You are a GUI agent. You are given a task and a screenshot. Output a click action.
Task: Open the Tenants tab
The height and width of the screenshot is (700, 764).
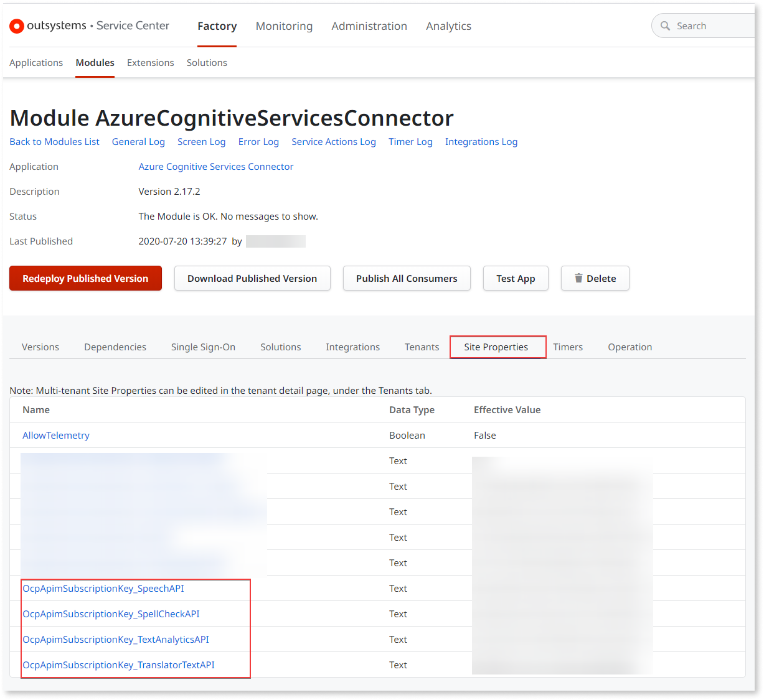(422, 347)
